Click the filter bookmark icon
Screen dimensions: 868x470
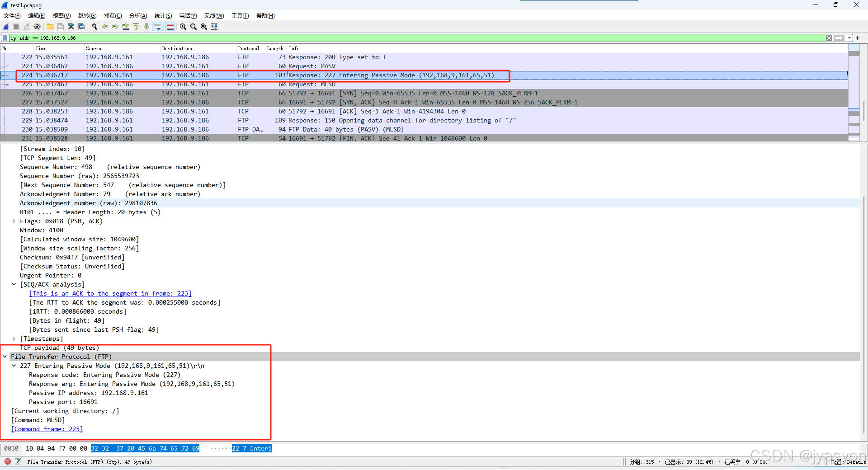pyautogui.click(x=5, y=38)
